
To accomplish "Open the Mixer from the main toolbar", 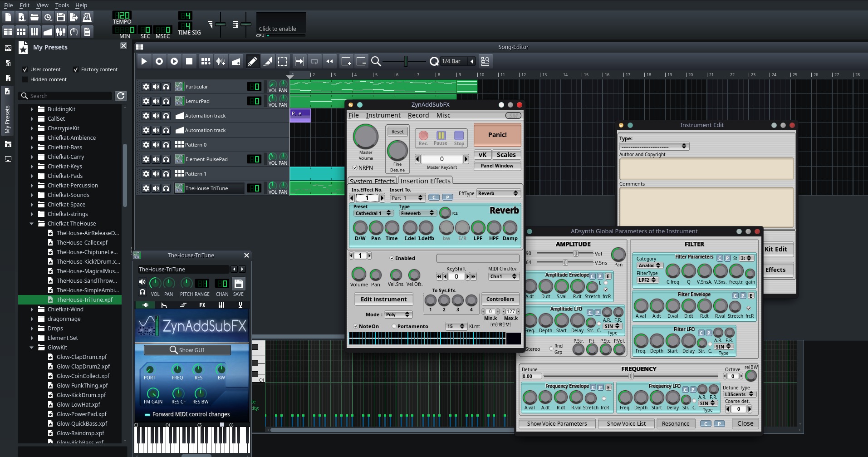I will pyautogui.click(x=61, y=31).
